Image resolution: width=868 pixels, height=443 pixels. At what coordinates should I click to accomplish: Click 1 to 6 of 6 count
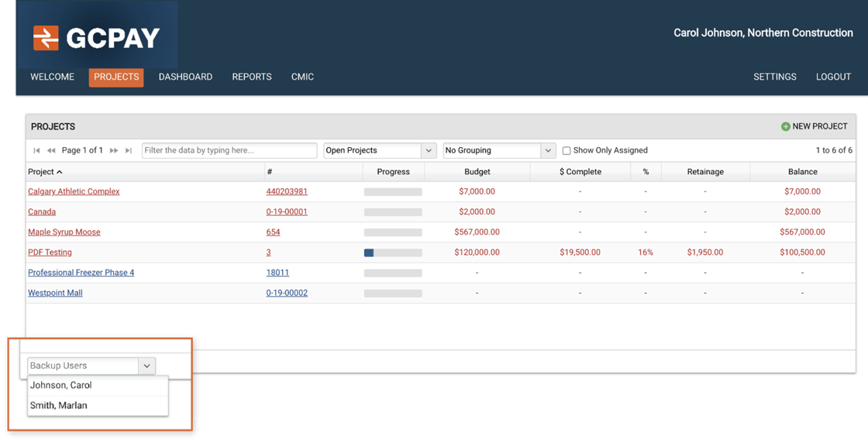834,150
